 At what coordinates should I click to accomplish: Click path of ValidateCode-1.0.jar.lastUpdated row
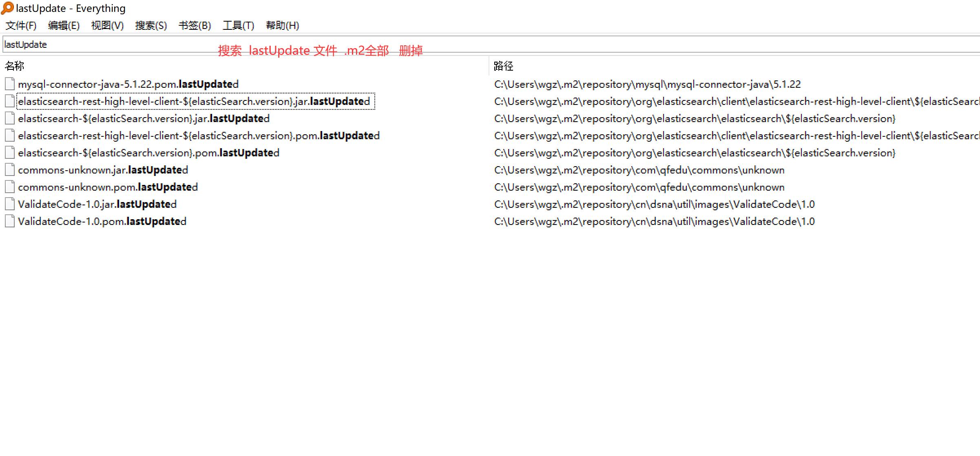point(655,204)
